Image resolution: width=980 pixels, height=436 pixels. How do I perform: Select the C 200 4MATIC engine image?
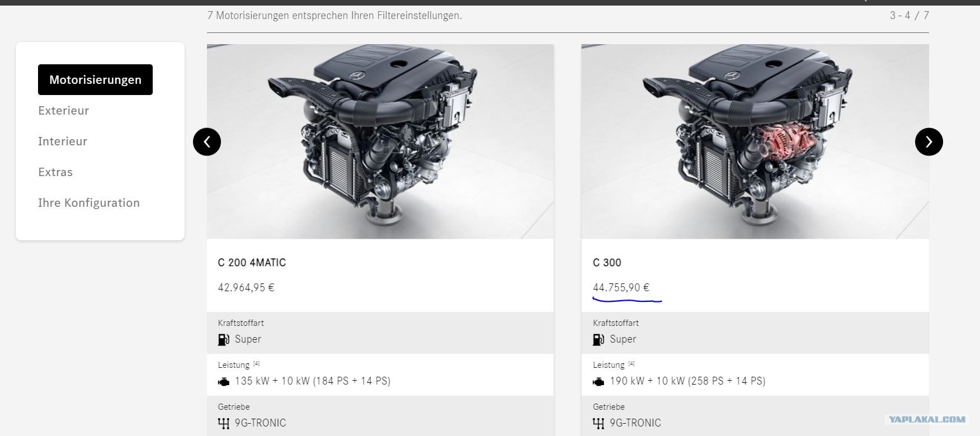[380, 141]
